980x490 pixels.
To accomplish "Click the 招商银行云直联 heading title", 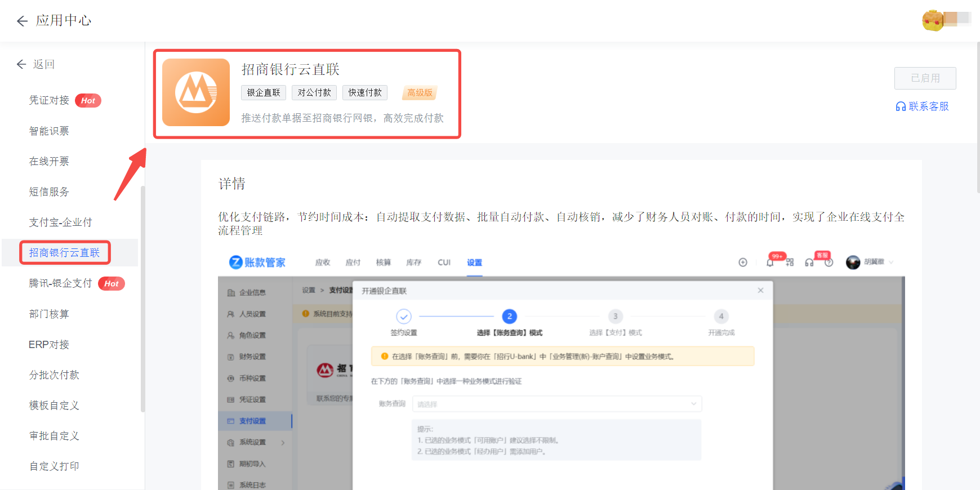I will (x=291, y=69).
